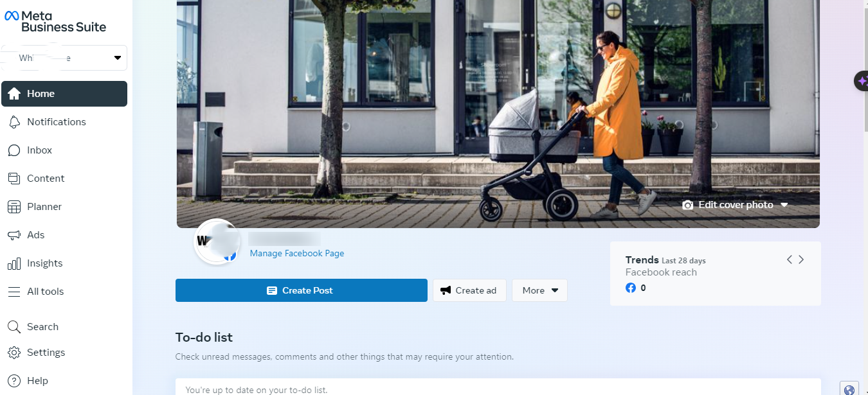868x395 pixels.
Task: Show next trend with right arrow
Action: tap(801, 259)
